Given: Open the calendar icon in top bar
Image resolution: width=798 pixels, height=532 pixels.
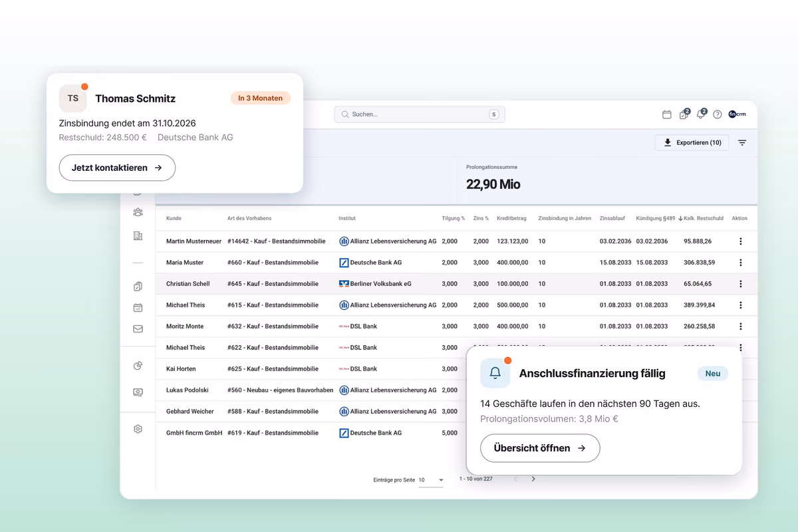Looking at the screenshot, I should [x=667, y=114].
